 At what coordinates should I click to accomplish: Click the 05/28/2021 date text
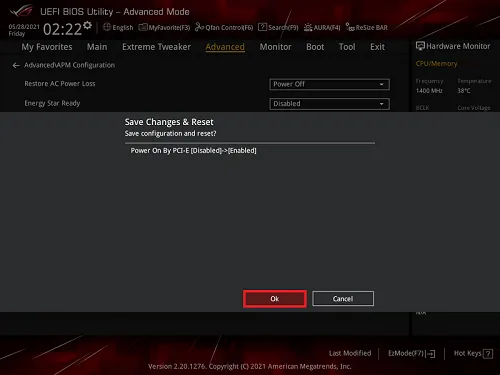click(24, 26)
